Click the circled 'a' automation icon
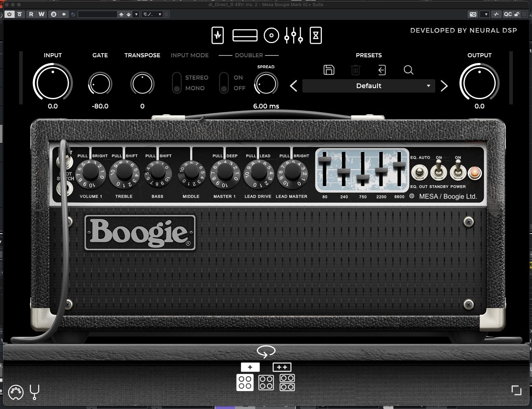The height and width of the screenshot is (409, 532). 54,14
